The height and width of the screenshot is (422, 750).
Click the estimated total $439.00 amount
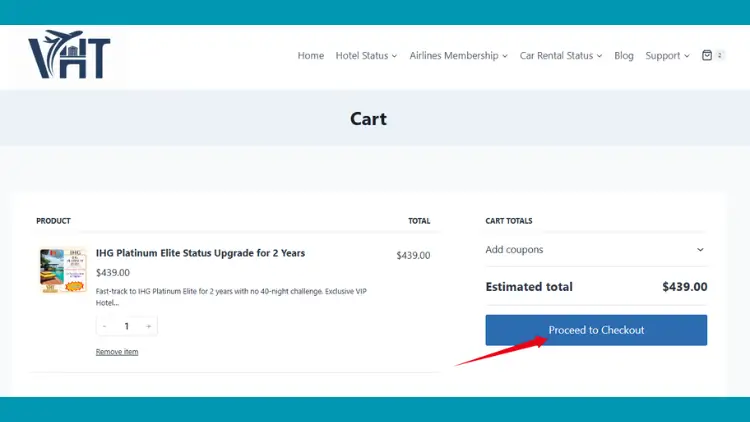(x=684, y=287)
